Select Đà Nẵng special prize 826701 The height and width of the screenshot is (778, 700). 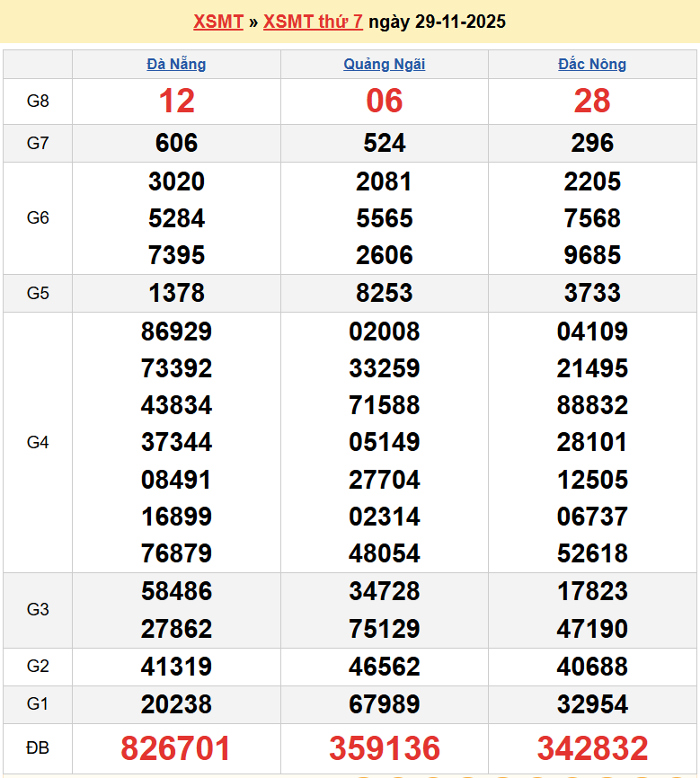[x=176, y=748]
